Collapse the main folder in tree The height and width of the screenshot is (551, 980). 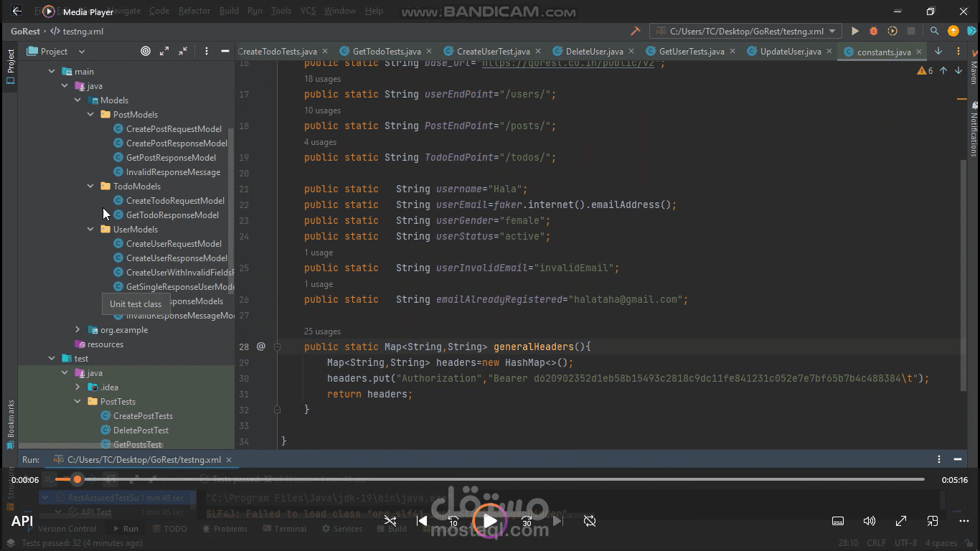(52, 72)
